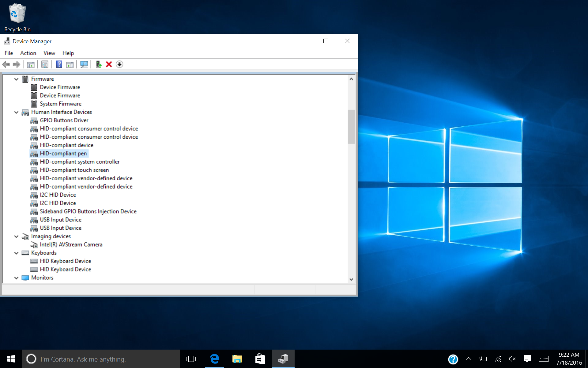Click the scroll down arrow of device list

point(351,279)
